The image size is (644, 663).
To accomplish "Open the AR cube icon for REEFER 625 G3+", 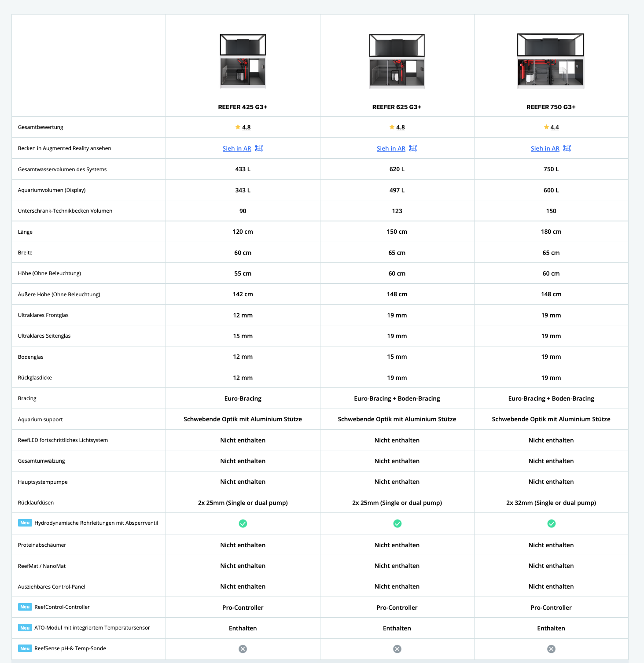I will [x=413, y=148].
